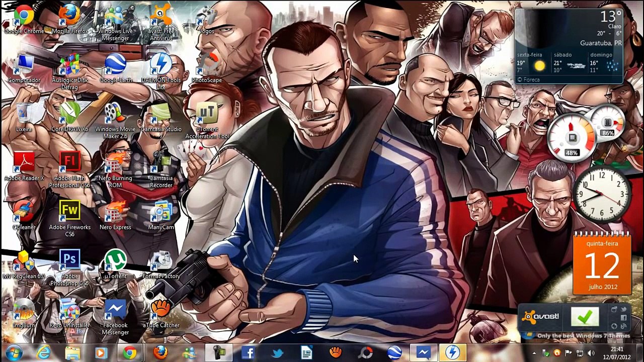Select the Windows Live Messenger desktop icon
This screenshot has height=362, width=644.
115,23
